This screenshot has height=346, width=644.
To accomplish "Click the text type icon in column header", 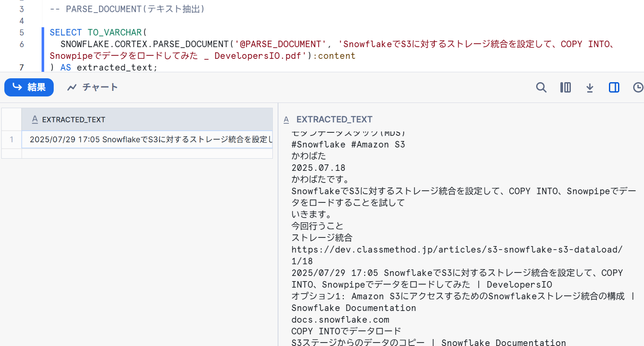I will 35,120.
